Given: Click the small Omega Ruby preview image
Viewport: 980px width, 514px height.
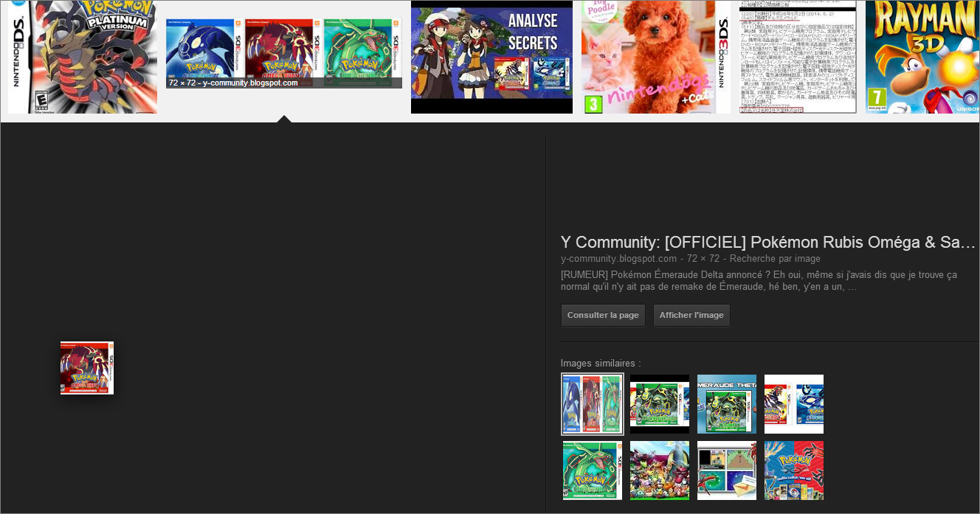Looking at the screenshot, I should 87,367.
